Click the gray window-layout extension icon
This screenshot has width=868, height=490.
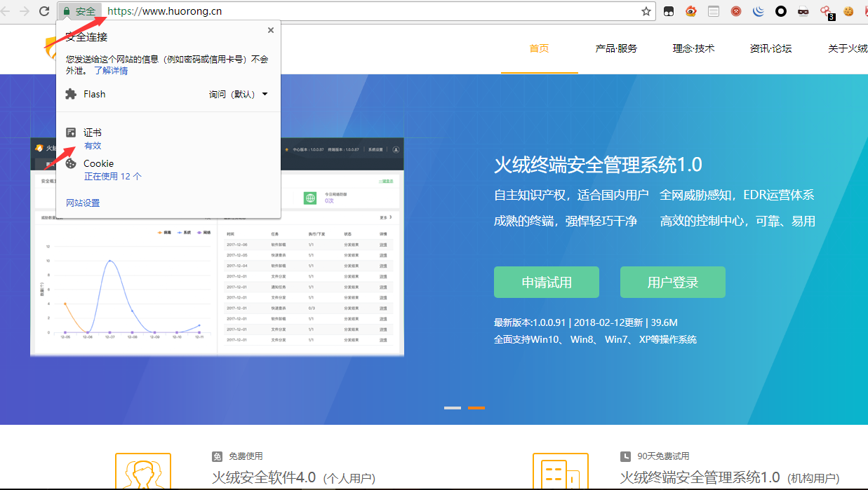[713, 11]
